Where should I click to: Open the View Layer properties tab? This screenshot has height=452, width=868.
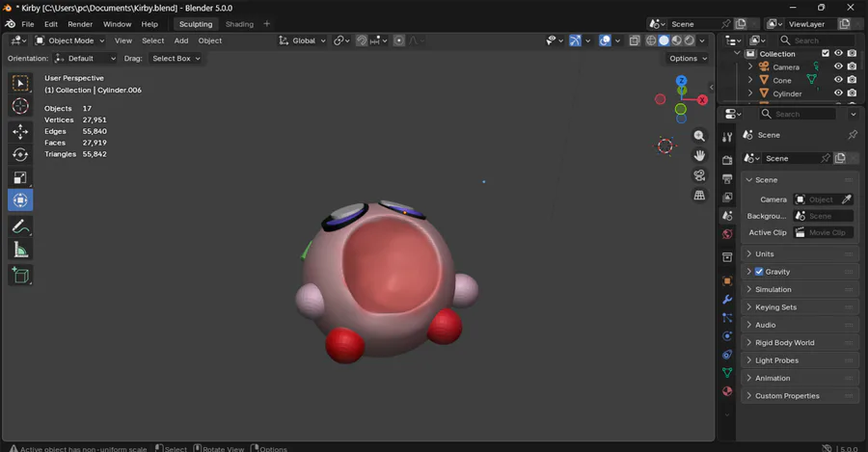pyautogui.click(x=727, y=198)
